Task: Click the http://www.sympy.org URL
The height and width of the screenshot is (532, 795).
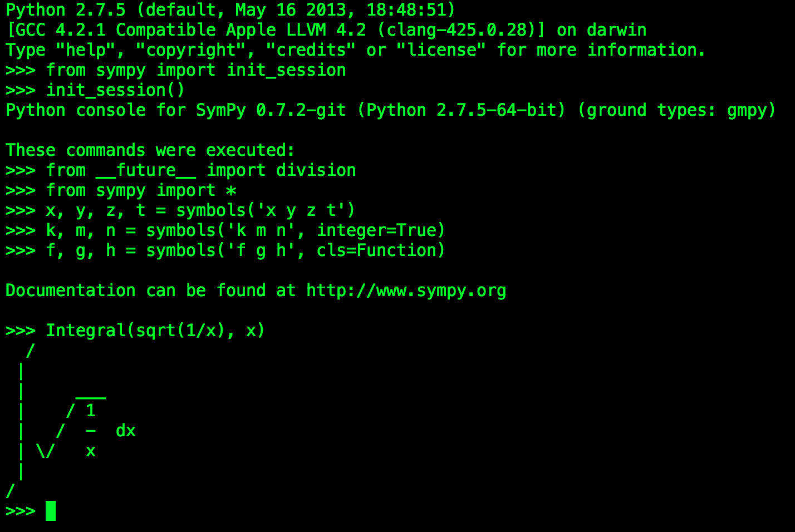Action: [x=406, y=290]
